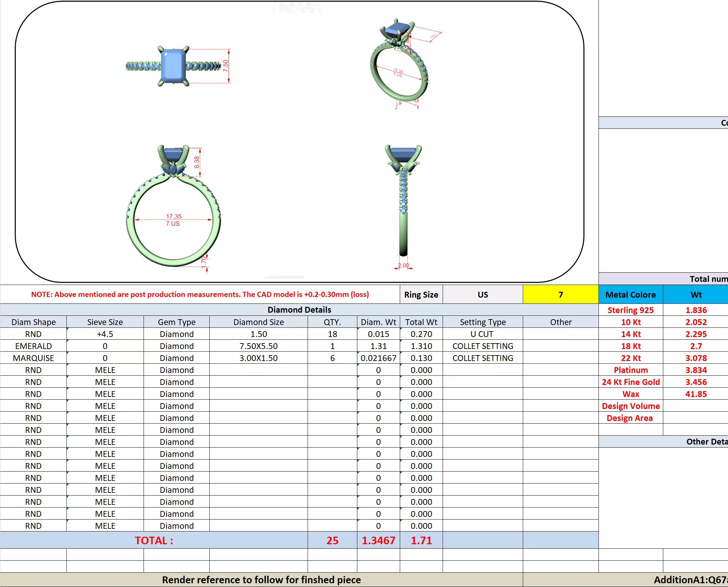Select the Sterling 925 metal row

(630, 310)
